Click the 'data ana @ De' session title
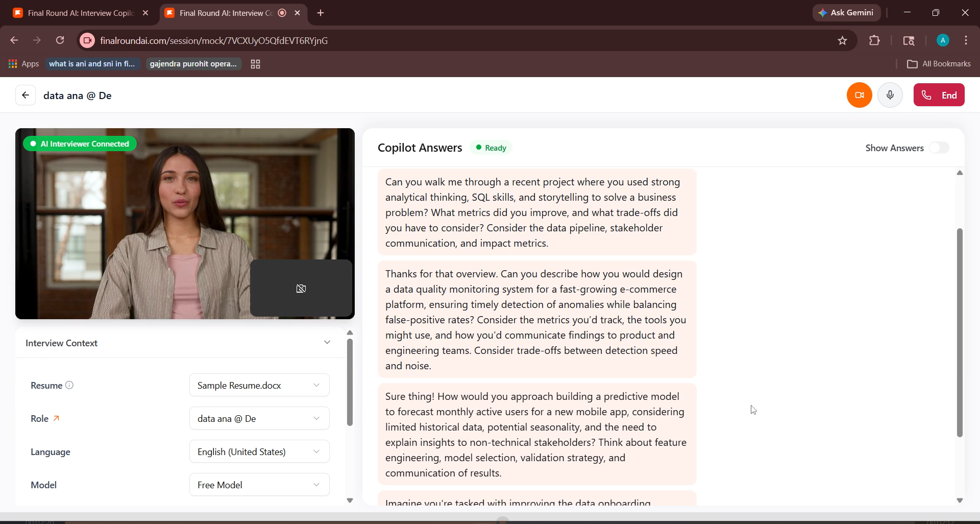This screenshot has width=980, height=524. pos(78,96)
